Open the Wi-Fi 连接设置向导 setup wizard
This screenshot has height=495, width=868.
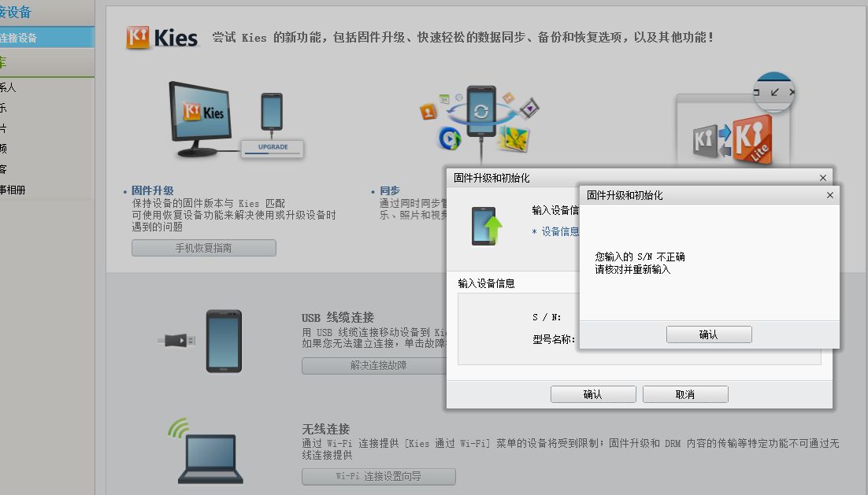tap(379, 476)
